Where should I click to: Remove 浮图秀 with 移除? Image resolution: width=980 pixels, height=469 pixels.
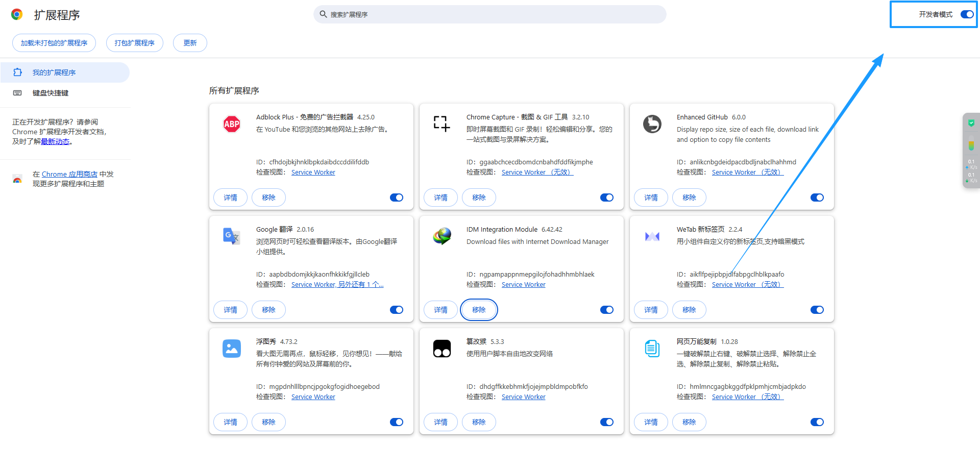[x=268, y=422]
